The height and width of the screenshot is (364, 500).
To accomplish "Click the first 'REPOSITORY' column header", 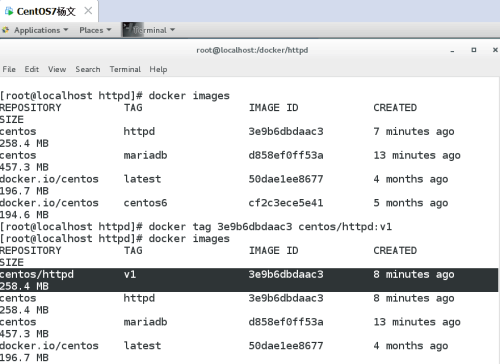I will tap(30, 108).
